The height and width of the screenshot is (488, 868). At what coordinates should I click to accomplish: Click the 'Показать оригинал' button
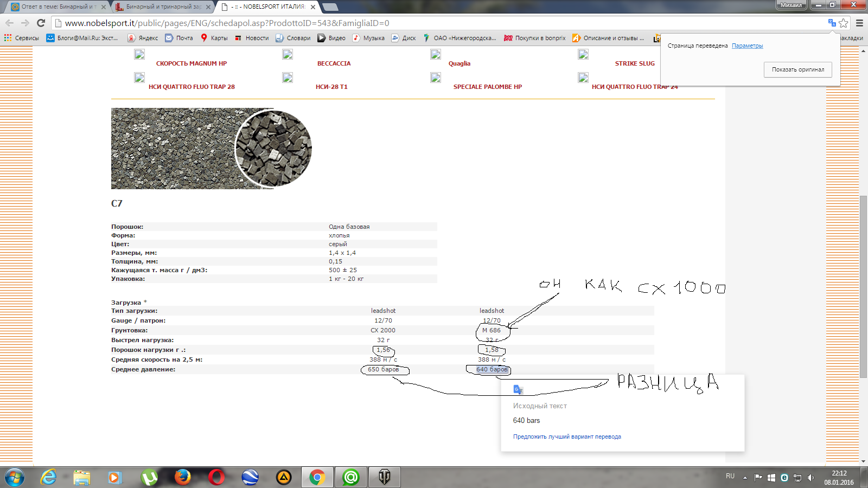[797, 69]
